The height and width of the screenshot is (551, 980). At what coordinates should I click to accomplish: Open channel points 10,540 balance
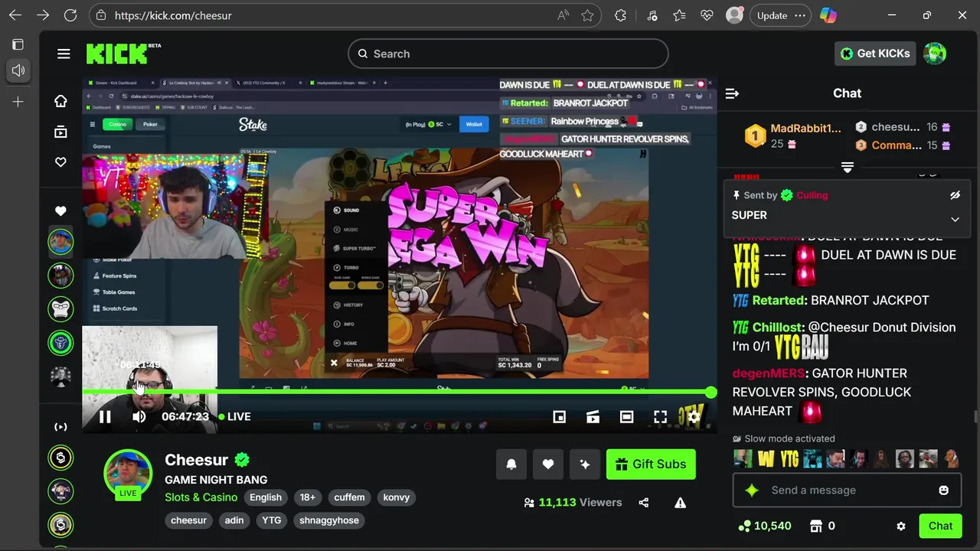[x=765, y=526]
